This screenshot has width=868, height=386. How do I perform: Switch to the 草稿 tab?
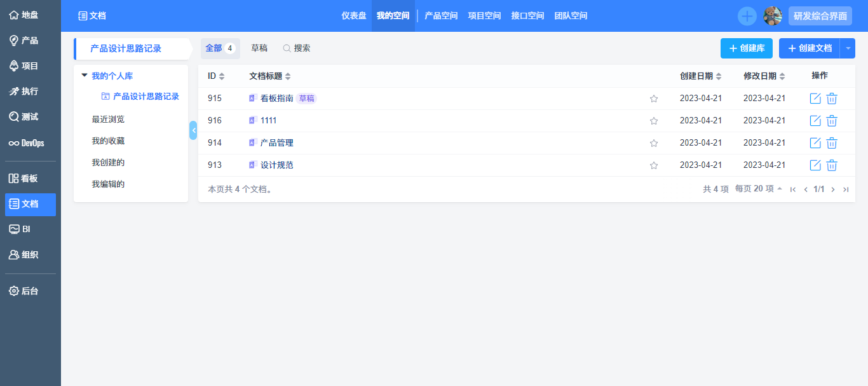click(259, 48)
